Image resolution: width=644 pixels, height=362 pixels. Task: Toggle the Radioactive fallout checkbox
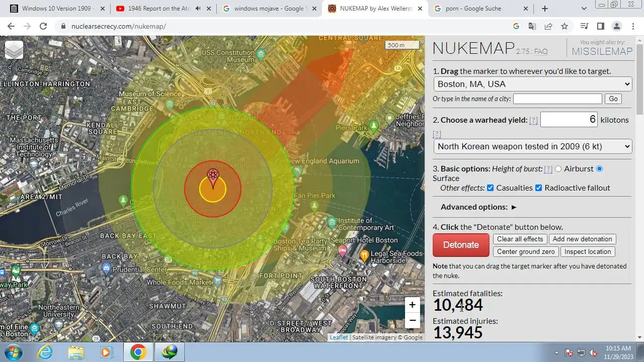pos(538,188)
